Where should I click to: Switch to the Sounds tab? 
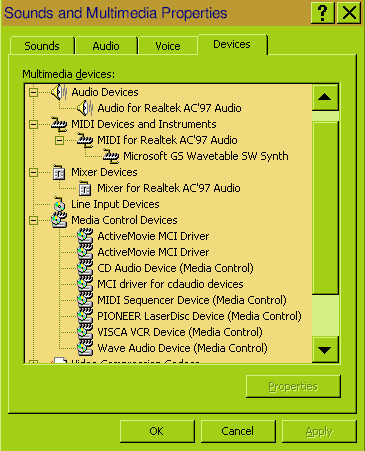[x=42, y=46]
